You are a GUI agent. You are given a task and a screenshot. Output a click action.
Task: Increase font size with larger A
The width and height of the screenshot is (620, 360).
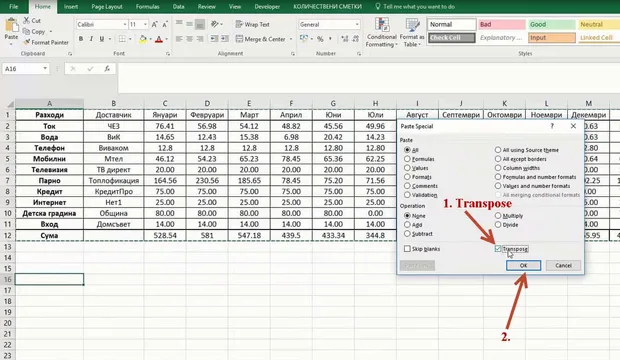pos(154,25)
